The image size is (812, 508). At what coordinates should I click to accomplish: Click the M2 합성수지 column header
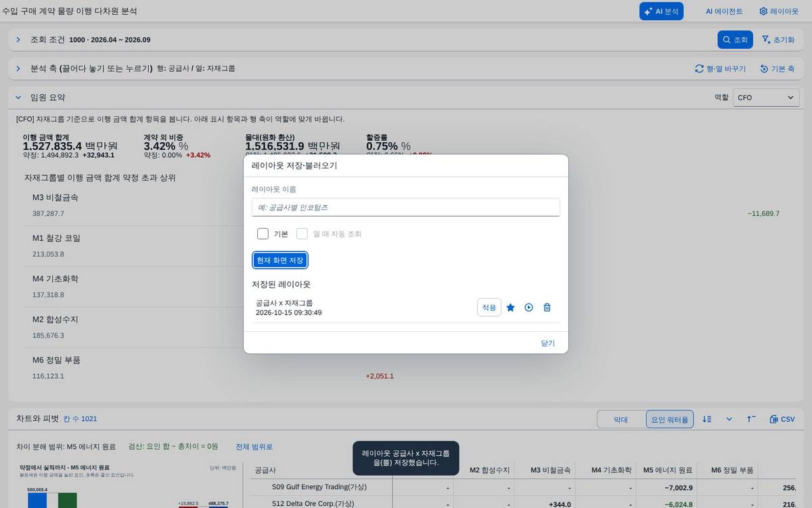coord(489,470)
